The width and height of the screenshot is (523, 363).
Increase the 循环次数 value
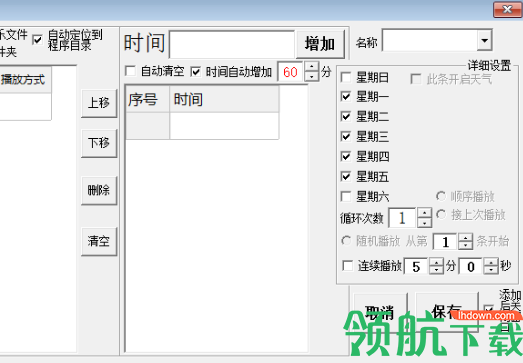[x=424, y=213]
